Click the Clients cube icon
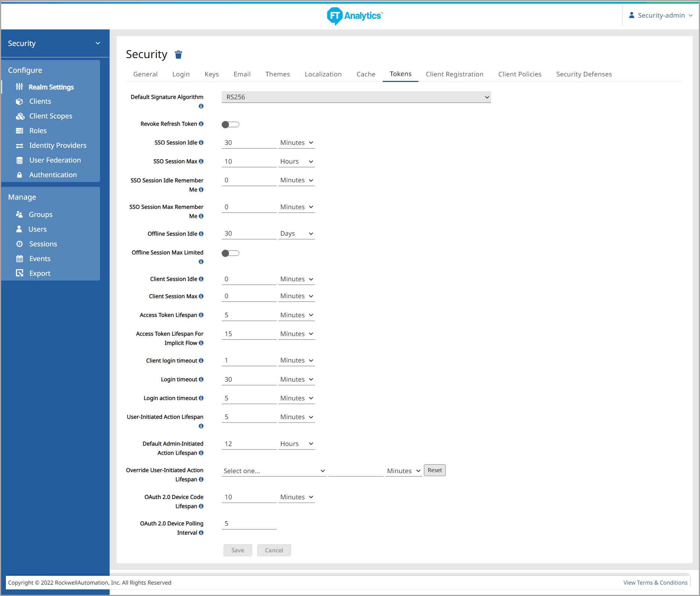The image size is (700, 596). coord(19,101)
